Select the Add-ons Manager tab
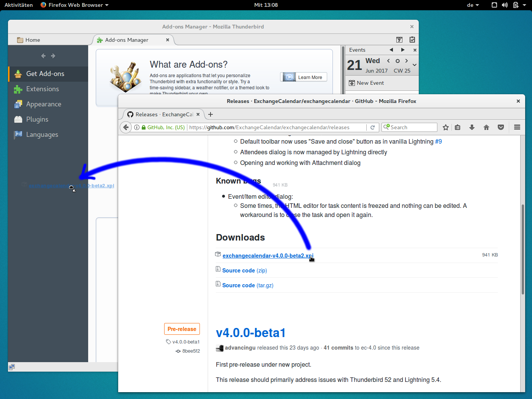This screenshot has width=532, height=399. pos(133,40)
